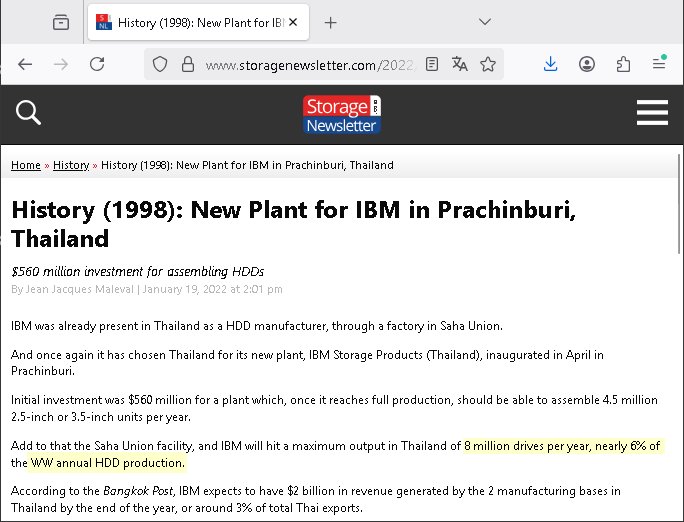Open the Firefox downloads panel
Screen dimensions: 684x522
pos(550,64)
